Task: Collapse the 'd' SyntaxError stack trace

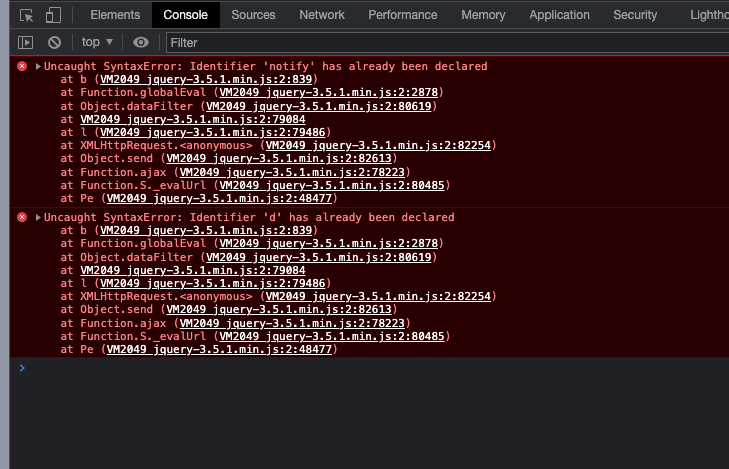Action: [38, 218]
